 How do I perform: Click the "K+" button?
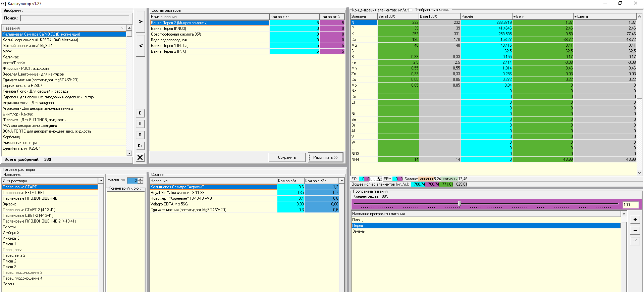pyautogui.click(x=140, y=146)
